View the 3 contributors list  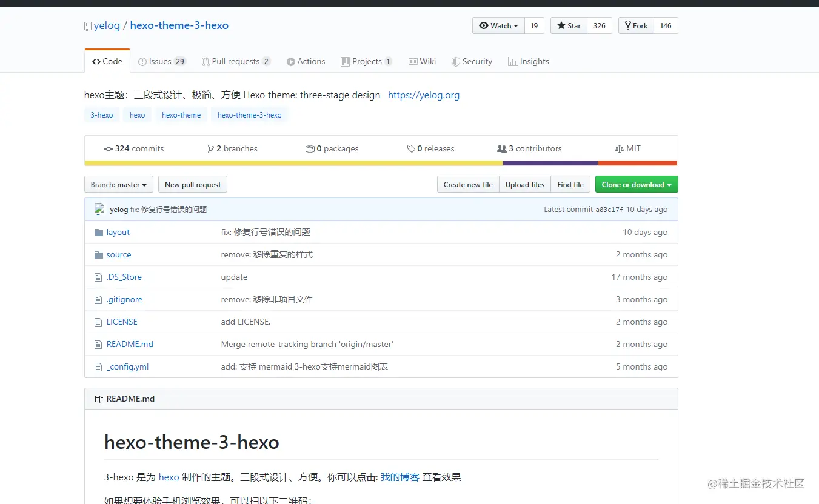529,149
